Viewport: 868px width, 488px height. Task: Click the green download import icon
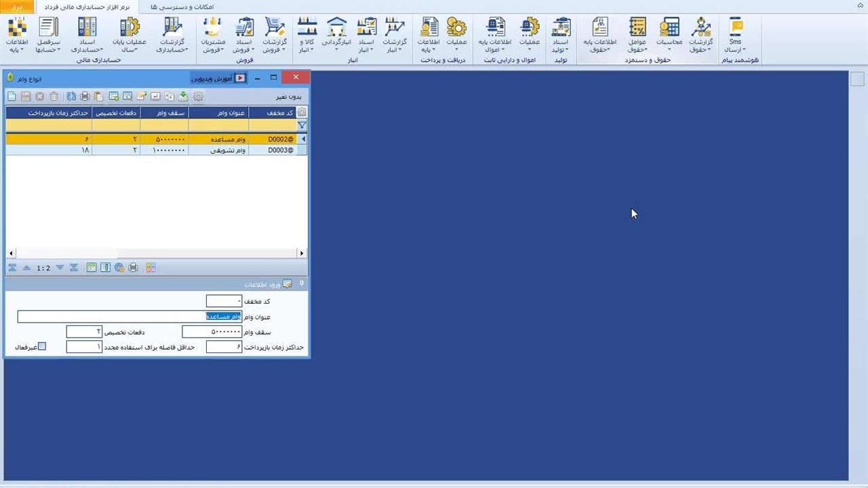(x=183, y=97)
